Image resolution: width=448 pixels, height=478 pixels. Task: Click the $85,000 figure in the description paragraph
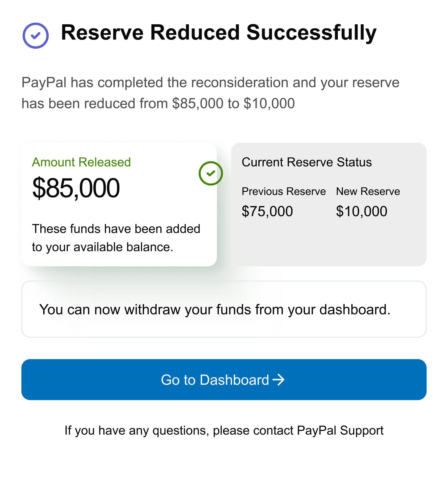pos(198,103)
